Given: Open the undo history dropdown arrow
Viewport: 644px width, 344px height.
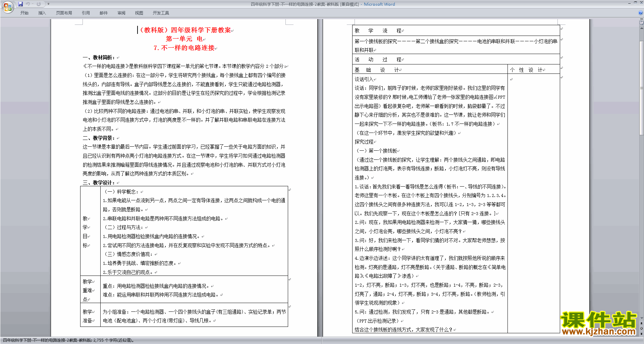Looking at the screenshot, I should coord(33,4).
